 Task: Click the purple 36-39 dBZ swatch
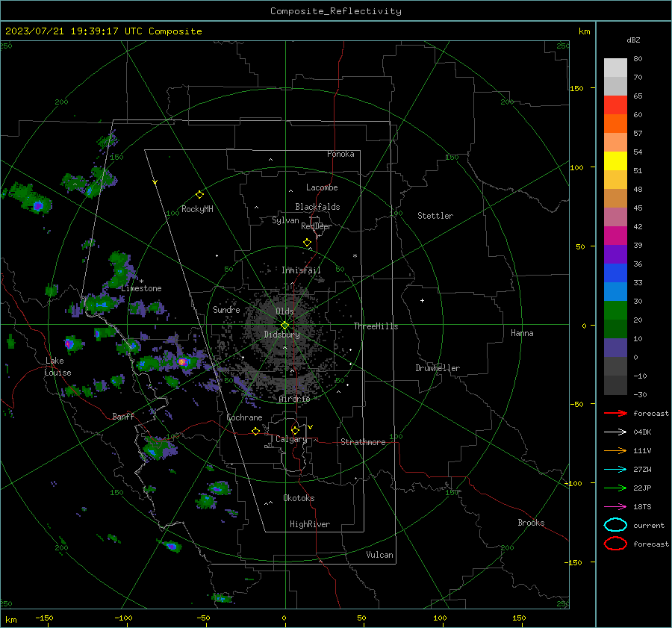[615, 255]
